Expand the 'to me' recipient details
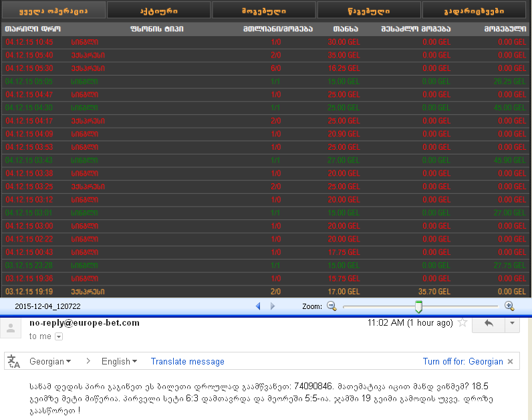Image resolution: width=532 pixels, height=420 pixels. [59, 336]
